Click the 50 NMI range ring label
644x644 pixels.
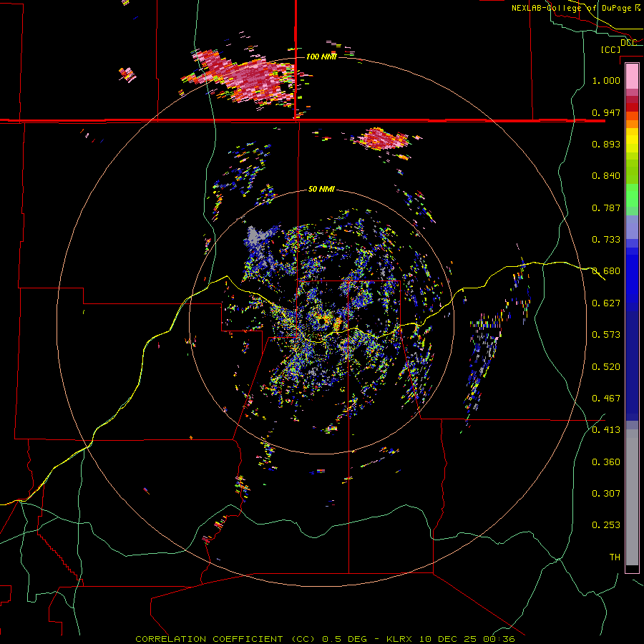[x=321, y=189]
